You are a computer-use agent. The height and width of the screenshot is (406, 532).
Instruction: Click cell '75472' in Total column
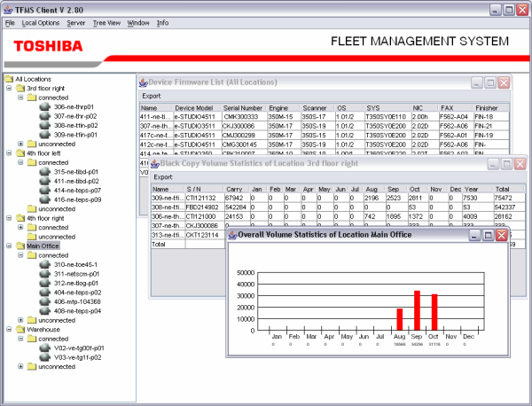[x=509, y=198]
